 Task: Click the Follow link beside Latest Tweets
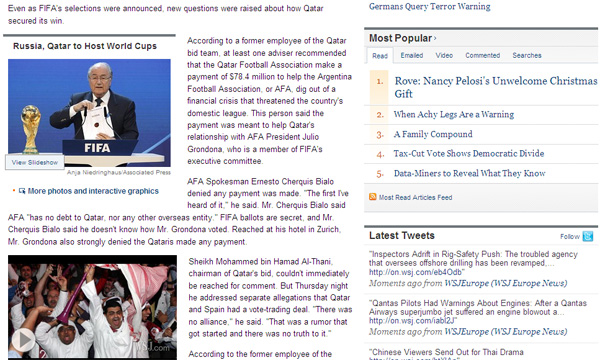click(x=570, y=236)
